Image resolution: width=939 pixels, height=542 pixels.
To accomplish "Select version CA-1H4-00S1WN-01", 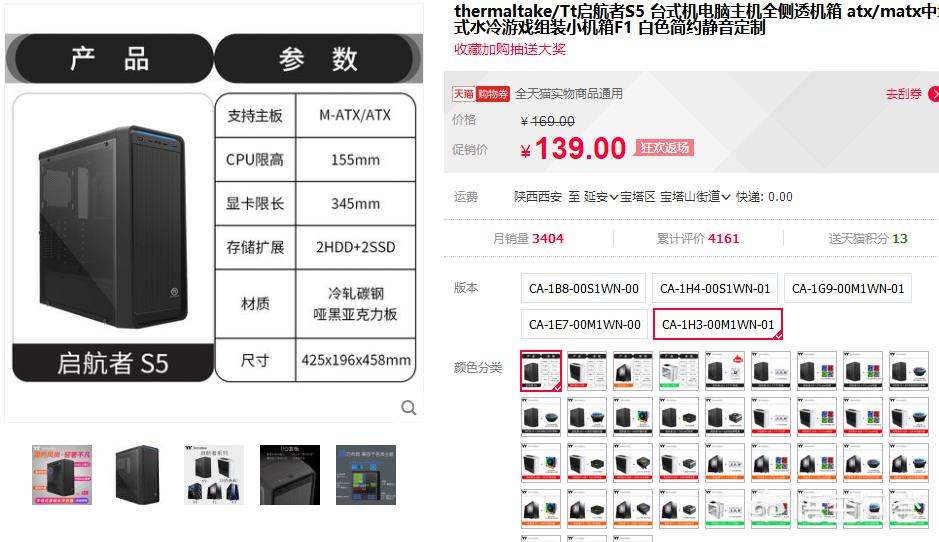I will pos(715,289).
